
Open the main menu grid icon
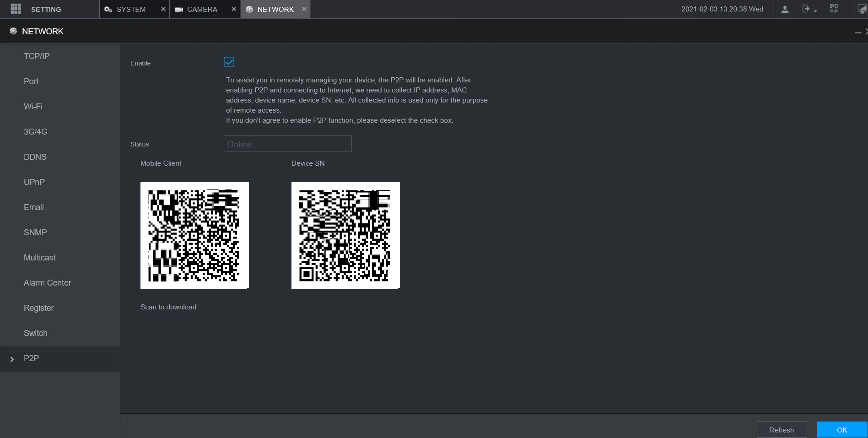16,9
